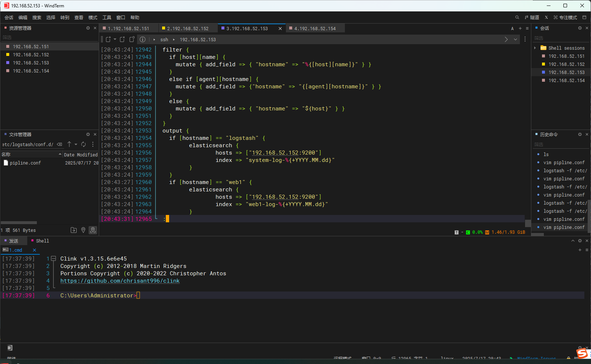Viewport: 591px width, 364px height.
Task: Toggle the X option beside 隧道
Action: tap(546, 17)
